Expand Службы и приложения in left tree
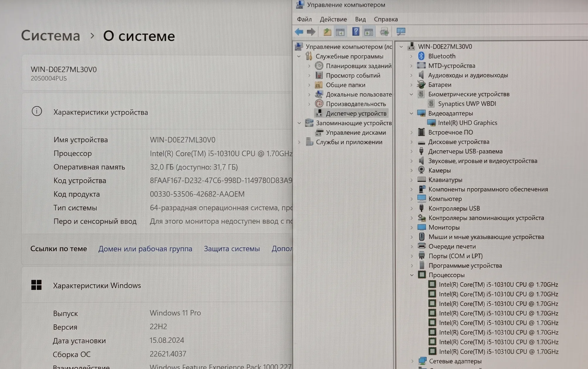 [299, 142]
